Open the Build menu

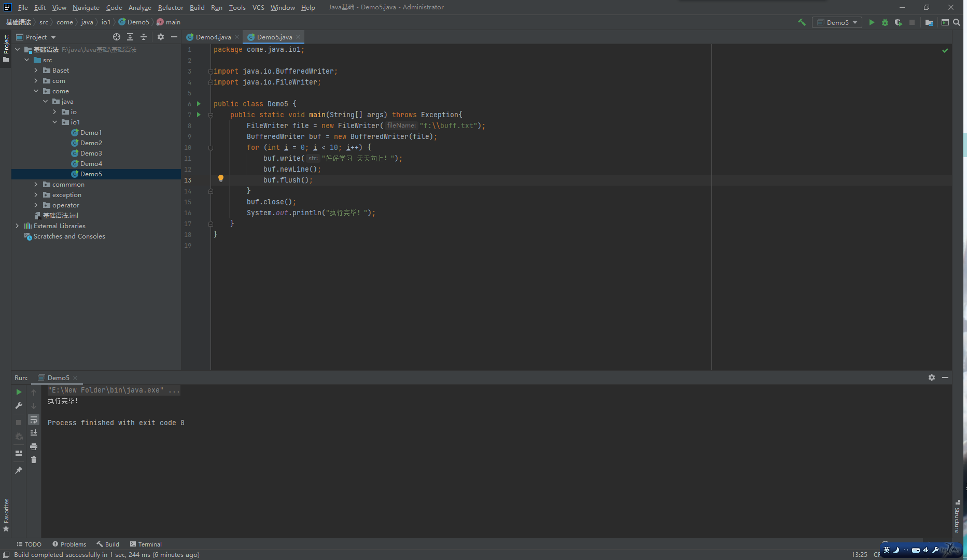coord(197,7)
